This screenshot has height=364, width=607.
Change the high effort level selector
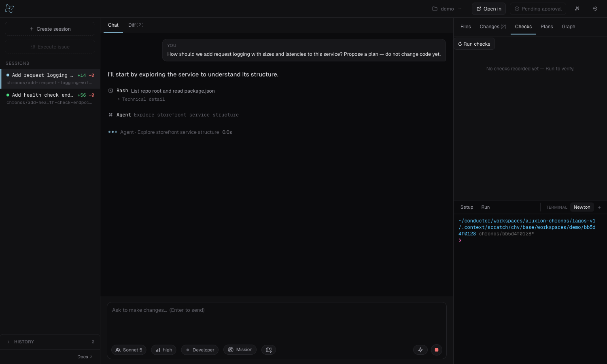[x=164, y=350]
